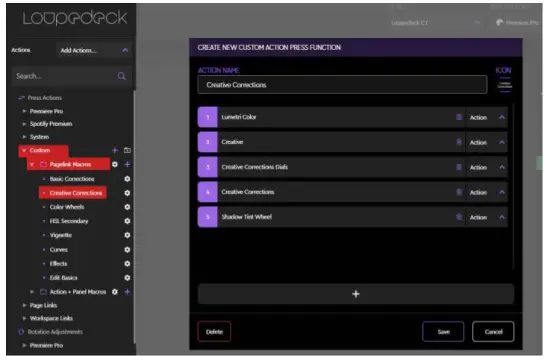
Task: Select HSL Secondary macro in tree
Action: click(x=69, y=221)
